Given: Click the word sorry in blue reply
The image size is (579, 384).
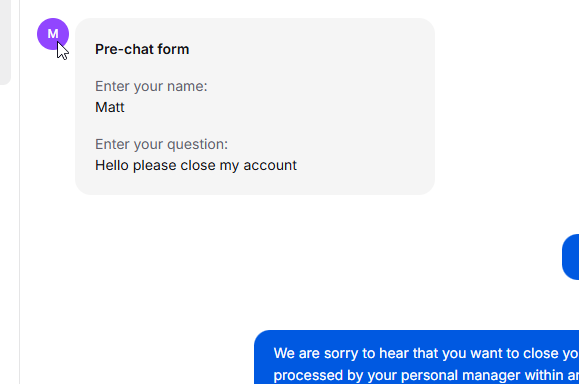Looking at the screenshot, I should pos(341,353).
